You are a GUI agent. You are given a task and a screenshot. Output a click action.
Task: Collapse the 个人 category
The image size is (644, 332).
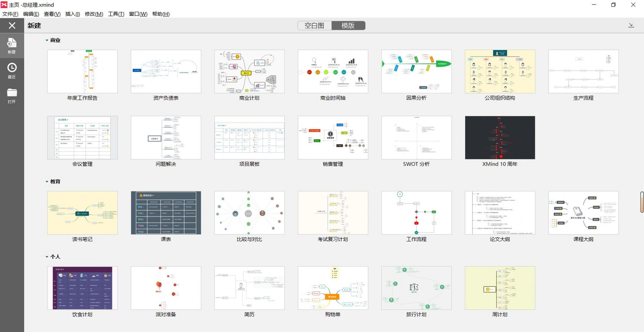(47, 257)
